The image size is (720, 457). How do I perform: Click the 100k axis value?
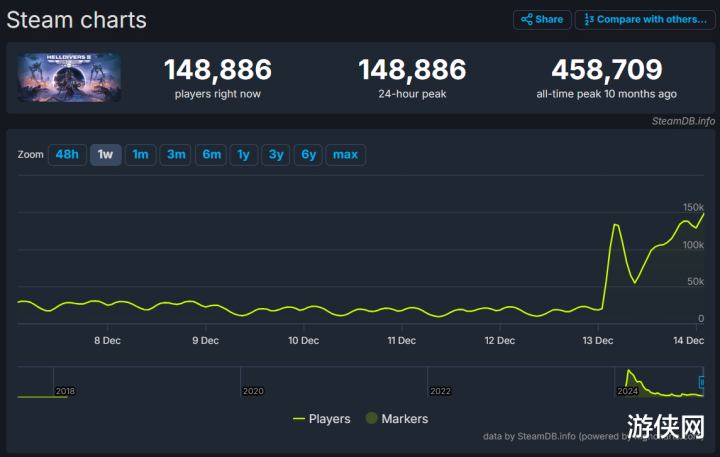click(693, 245)
